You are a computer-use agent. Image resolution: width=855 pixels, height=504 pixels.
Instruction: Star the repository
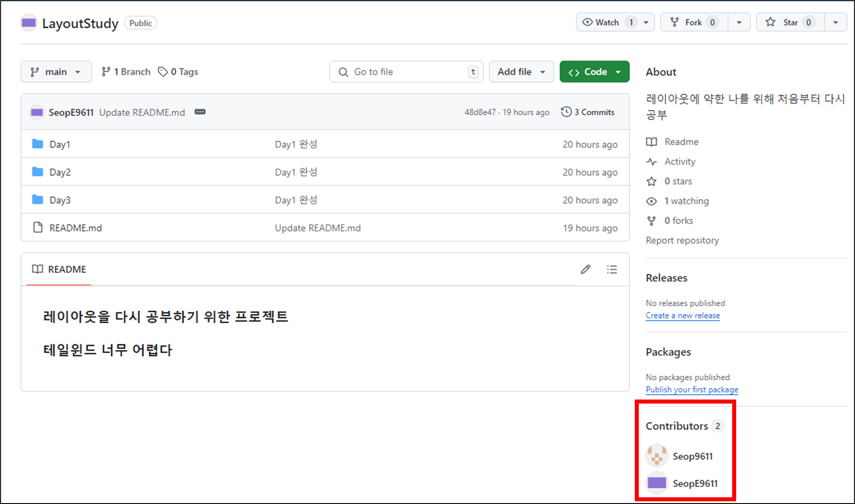click(790, 22)
